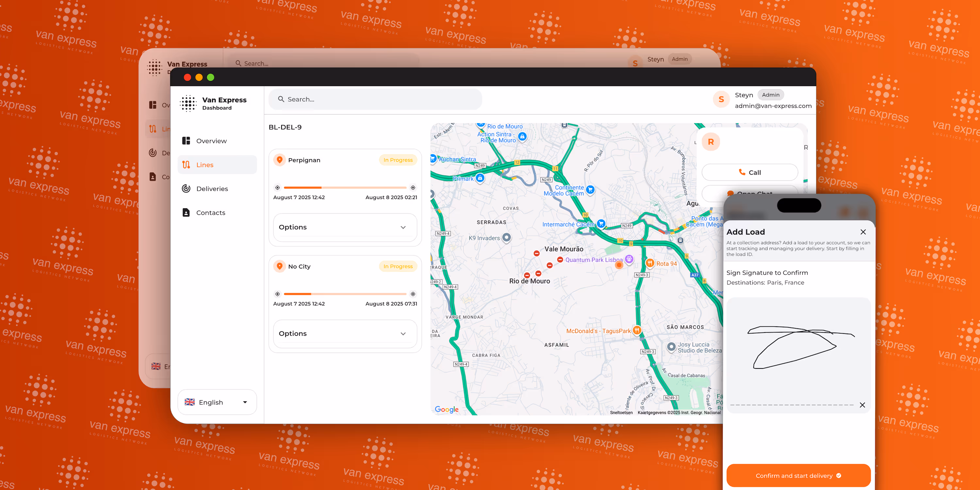Click the Van Express dotted logo icon
The height and width of the screenshot is (490, 980).
(x=188, y=104)
